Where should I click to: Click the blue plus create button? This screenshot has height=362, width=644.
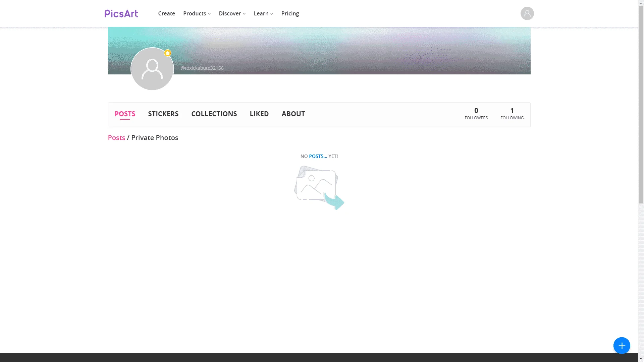click(x=622, y=346)
